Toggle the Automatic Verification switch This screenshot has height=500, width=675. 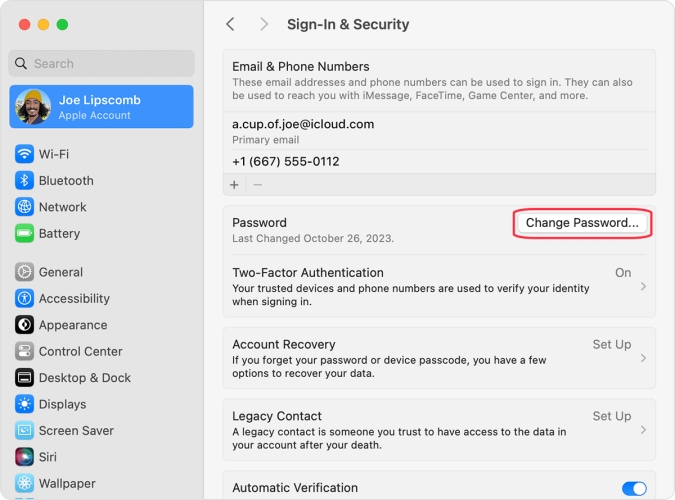[x=634, y=488]
